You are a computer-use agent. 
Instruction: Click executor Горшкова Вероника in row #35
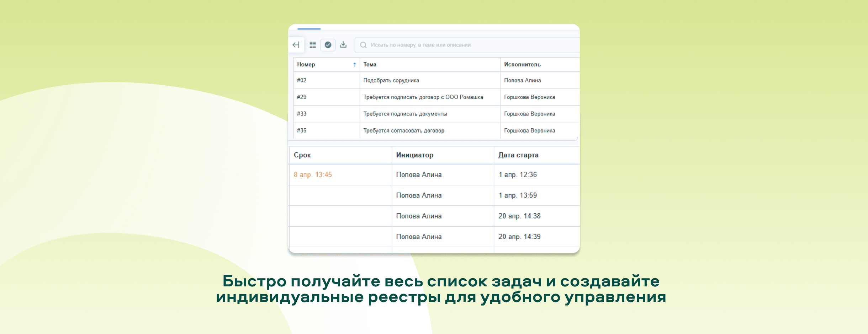point(529,130)
